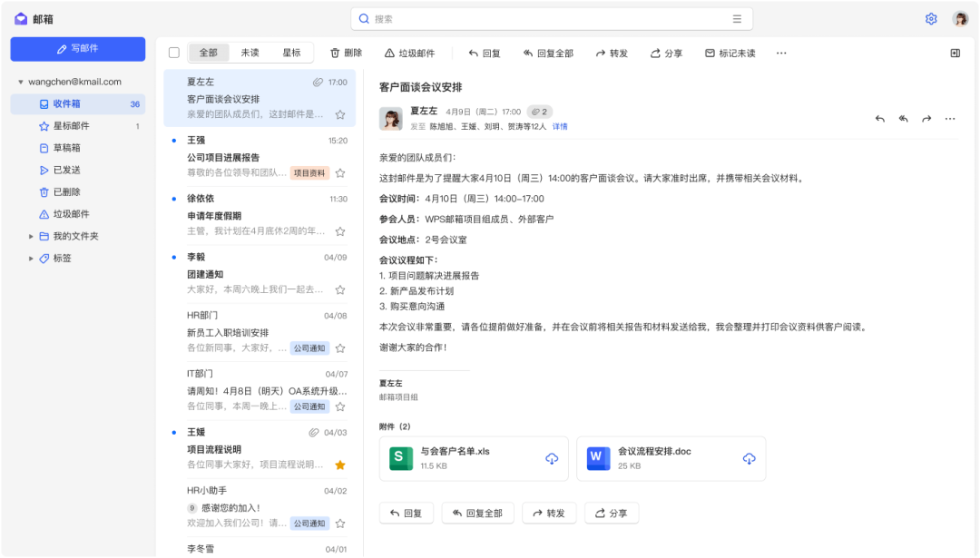Open the 详情 recipients details link
Viewport: 980px width, 558px height.
coord(560,127)
